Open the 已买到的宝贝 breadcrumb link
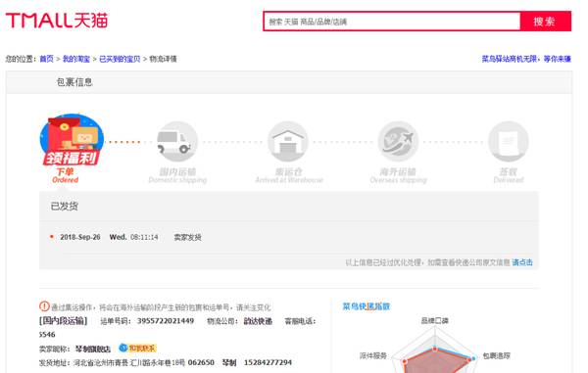This screenshot has width=588, height=373. coord(120,59)
